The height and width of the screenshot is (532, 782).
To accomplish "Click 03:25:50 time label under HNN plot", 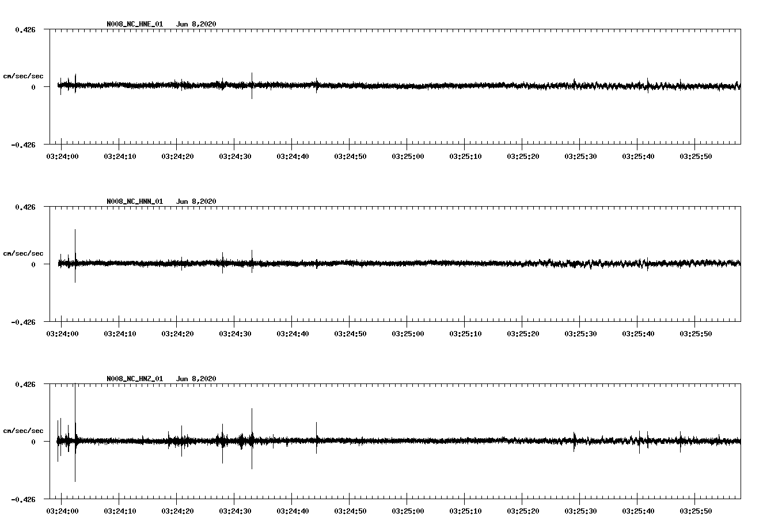I will (695, 334).
